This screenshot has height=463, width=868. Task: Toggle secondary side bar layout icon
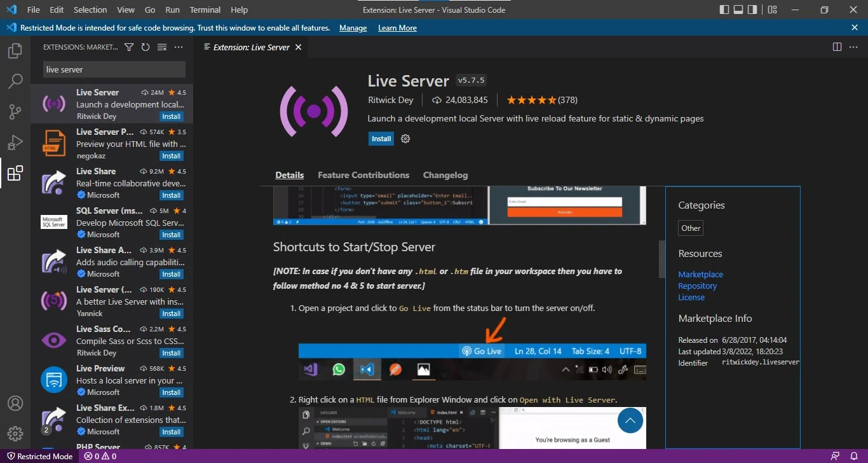752,10
